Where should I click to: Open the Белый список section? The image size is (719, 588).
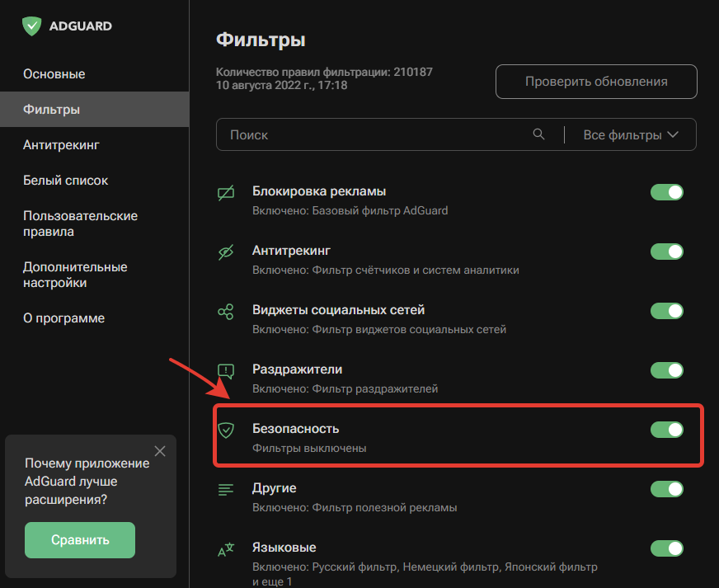click(x=58, y=180)
